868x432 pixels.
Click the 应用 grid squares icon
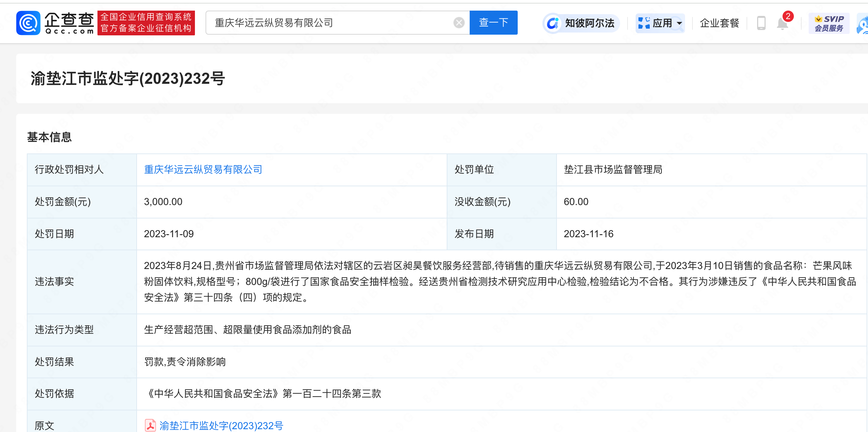coord(644,23)
